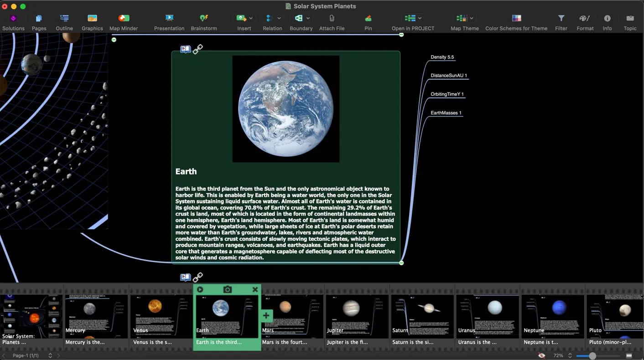The height and width of the screenshot is (360, 644).
Task: Select the Map Minder tool
Action: click(123, 21)
